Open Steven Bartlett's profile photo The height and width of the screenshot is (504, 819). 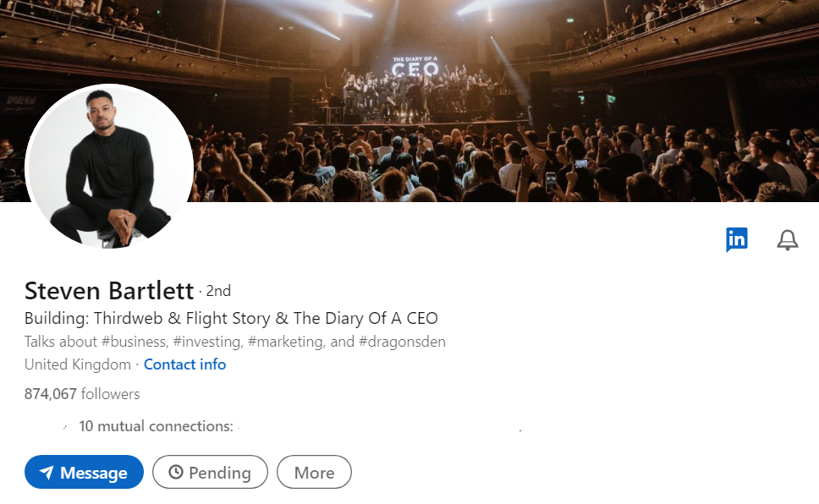110,167
